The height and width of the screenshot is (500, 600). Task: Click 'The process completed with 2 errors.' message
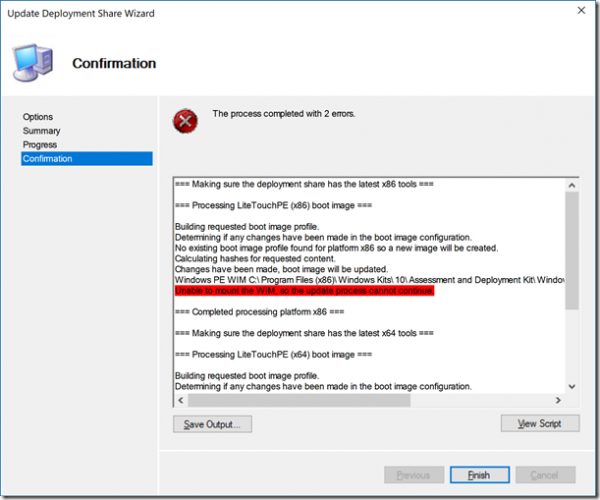tap(284, 114)
